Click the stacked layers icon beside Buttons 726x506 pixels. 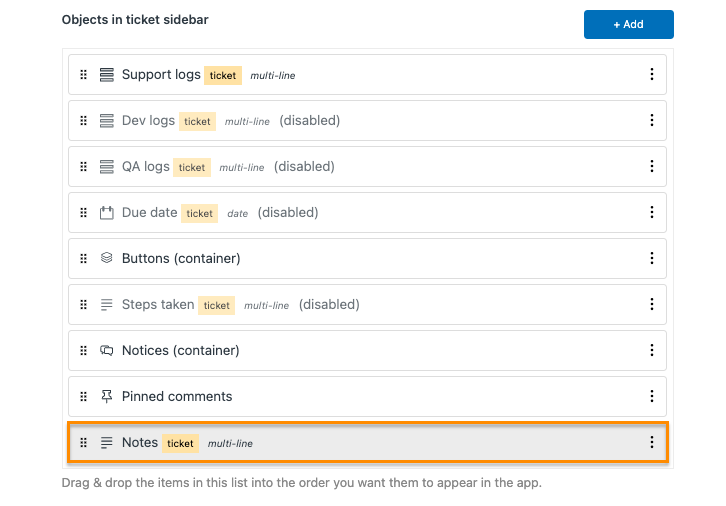point(106,258)
